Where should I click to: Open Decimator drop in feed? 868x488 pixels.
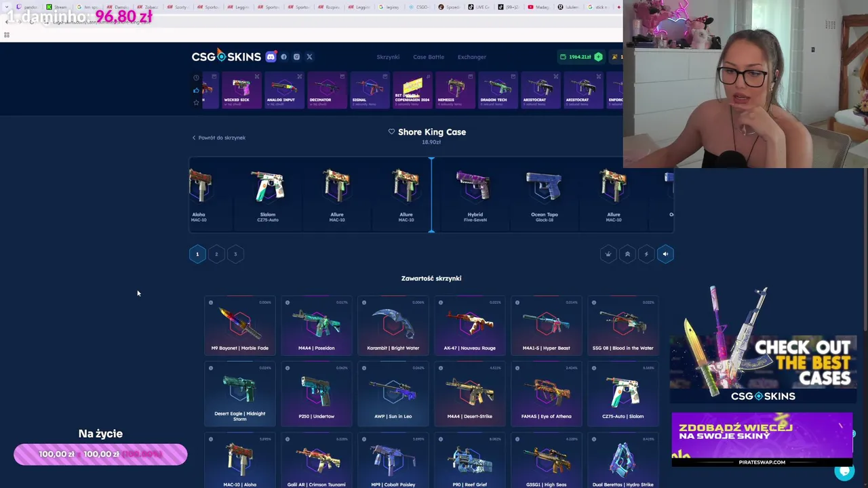tap(325, 91)
